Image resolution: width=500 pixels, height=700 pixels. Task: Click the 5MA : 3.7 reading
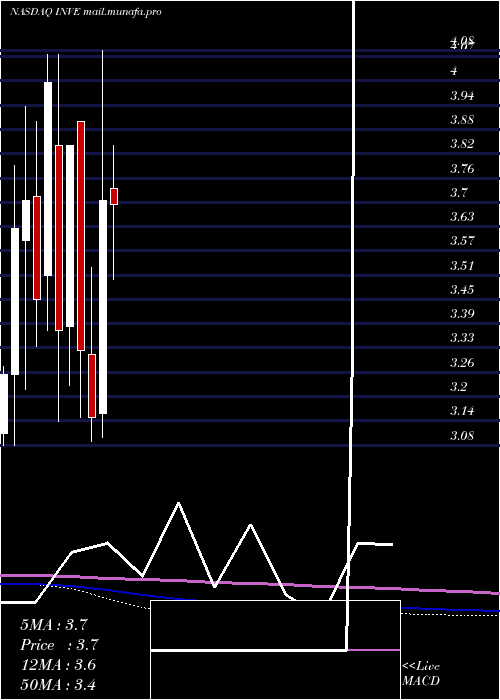coord(53,625)
